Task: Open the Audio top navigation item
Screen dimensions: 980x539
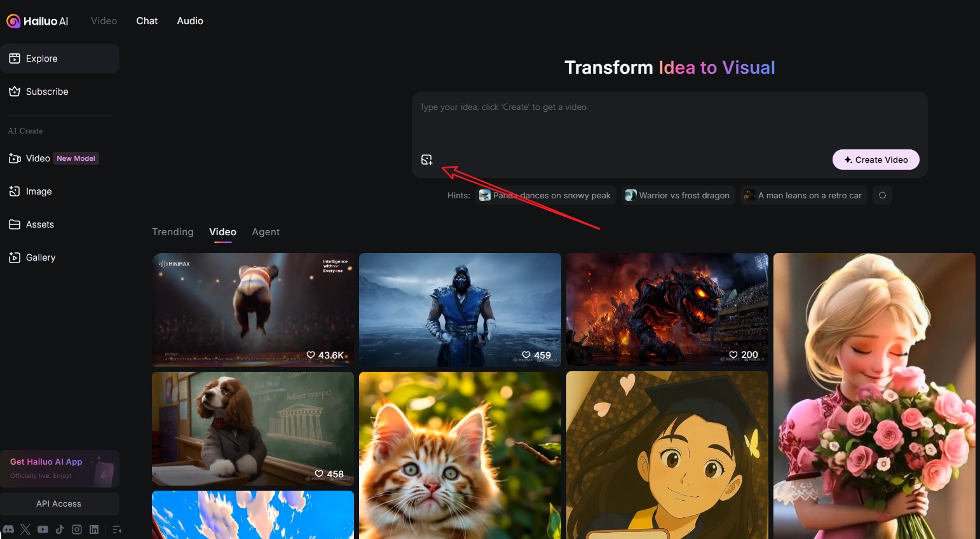Action: point(190,21)
